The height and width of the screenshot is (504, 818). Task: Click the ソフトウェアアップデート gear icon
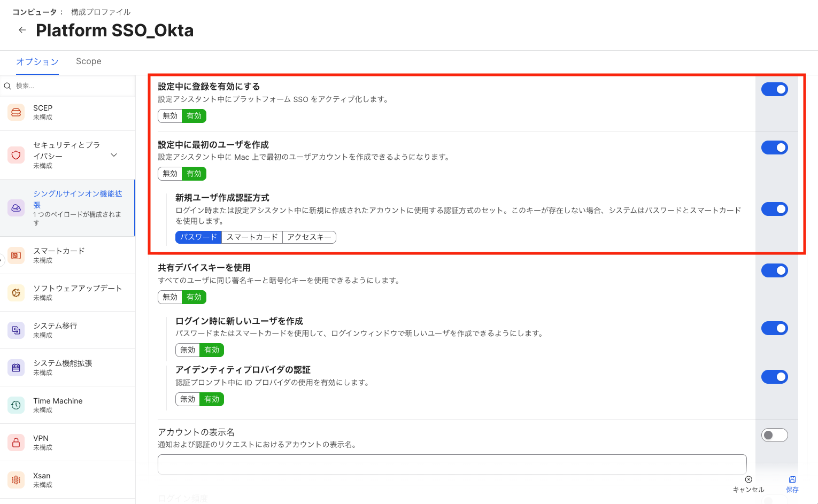pyautogui.click(x=16, y=293)
